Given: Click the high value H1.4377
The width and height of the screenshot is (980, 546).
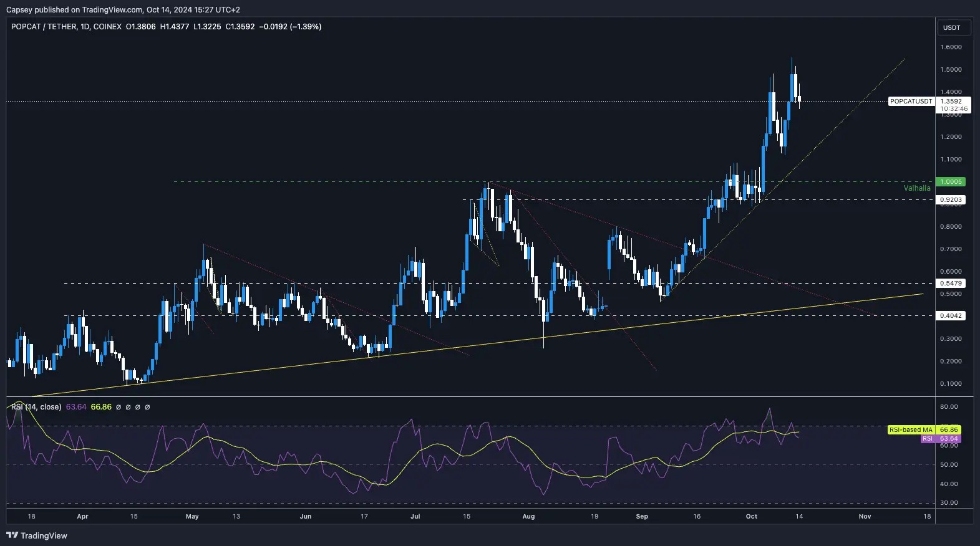Looking at the screenshot, I should [175, 27].
